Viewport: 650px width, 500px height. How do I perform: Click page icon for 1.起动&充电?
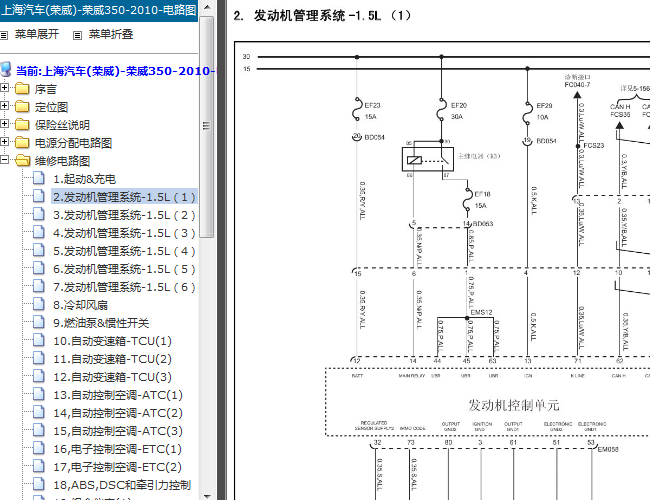tap(39, 178)
